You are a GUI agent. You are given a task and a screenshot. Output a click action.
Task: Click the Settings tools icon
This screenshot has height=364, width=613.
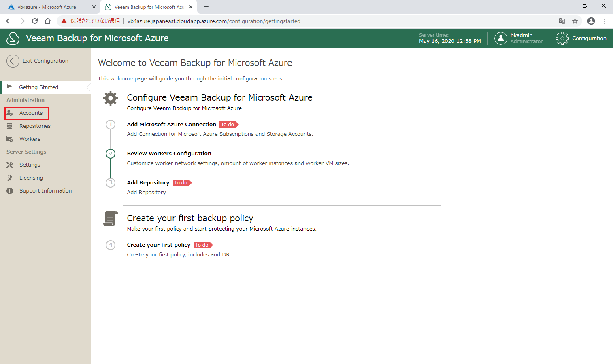tap(10, 165)
